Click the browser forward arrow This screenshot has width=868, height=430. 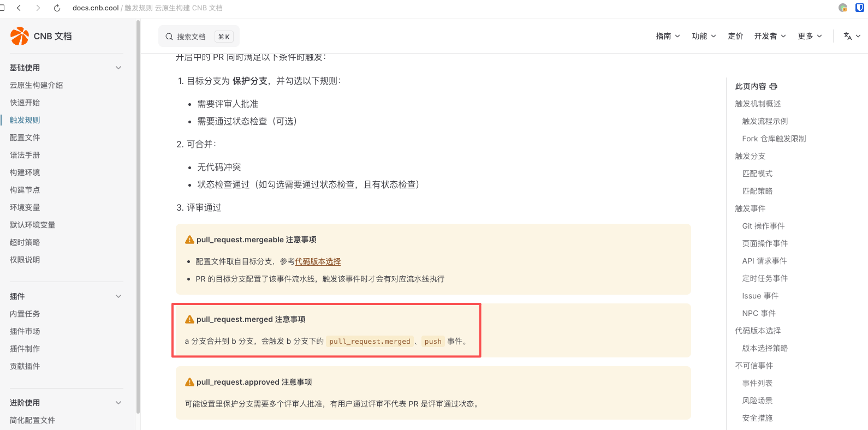(x=38, y=8)
